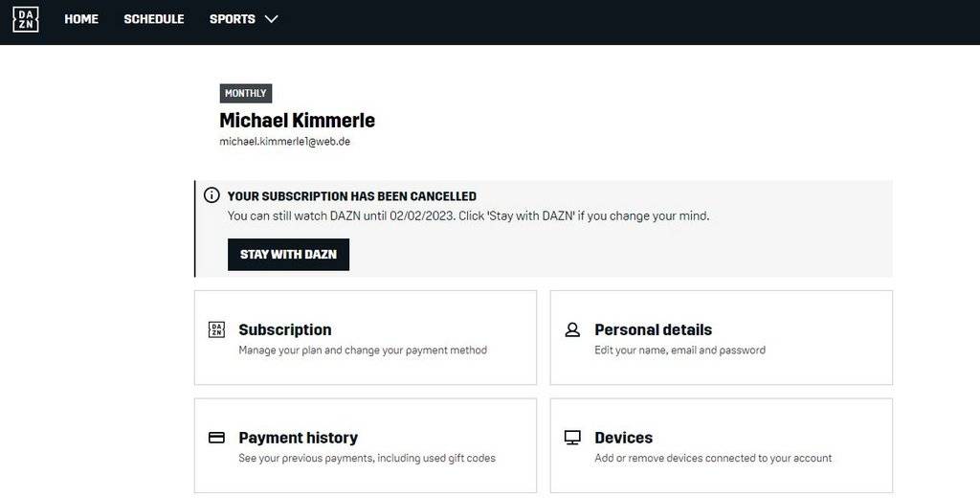980x498 pixels.
Task: Click the monitor icon beside Devices
Action: 572,438
